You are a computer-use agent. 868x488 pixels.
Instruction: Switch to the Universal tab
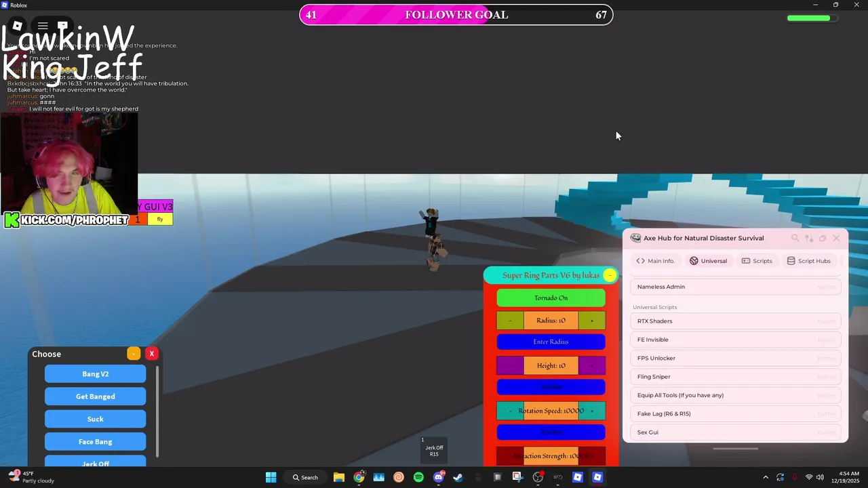tap(708, 261)
